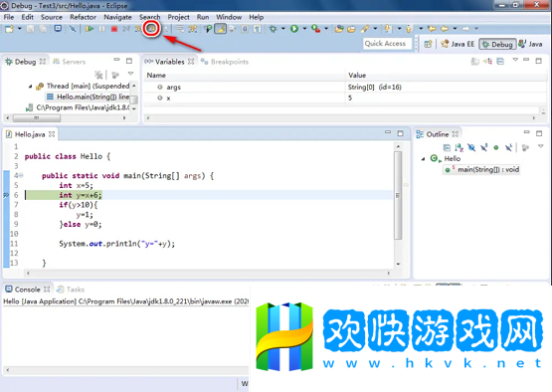
Task: Toggle Mark Occurrences highlighter icon
Action: click(221, 29)
